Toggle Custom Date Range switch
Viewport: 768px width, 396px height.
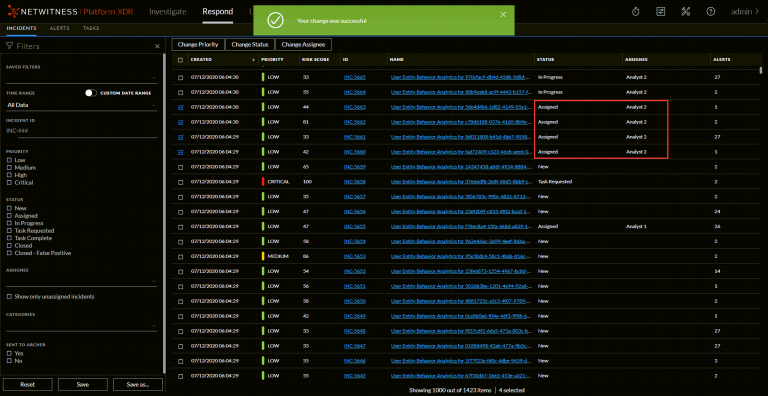[91, 93]
